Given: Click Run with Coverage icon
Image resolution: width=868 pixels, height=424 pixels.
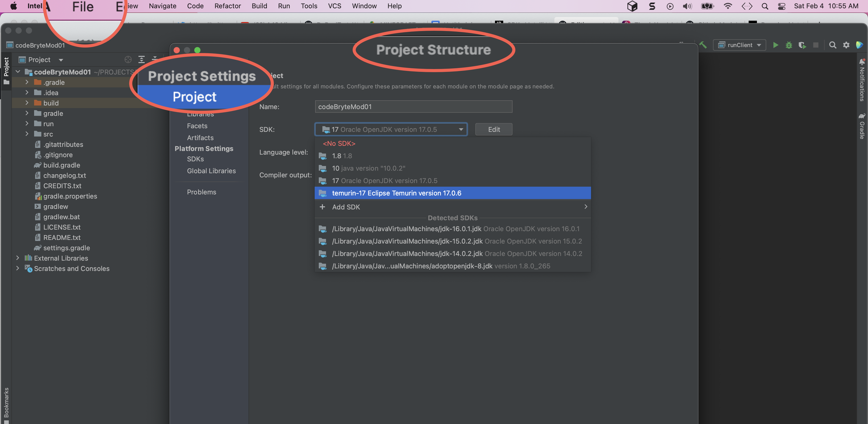Looking at the screenshot, I should click(802, 45).
